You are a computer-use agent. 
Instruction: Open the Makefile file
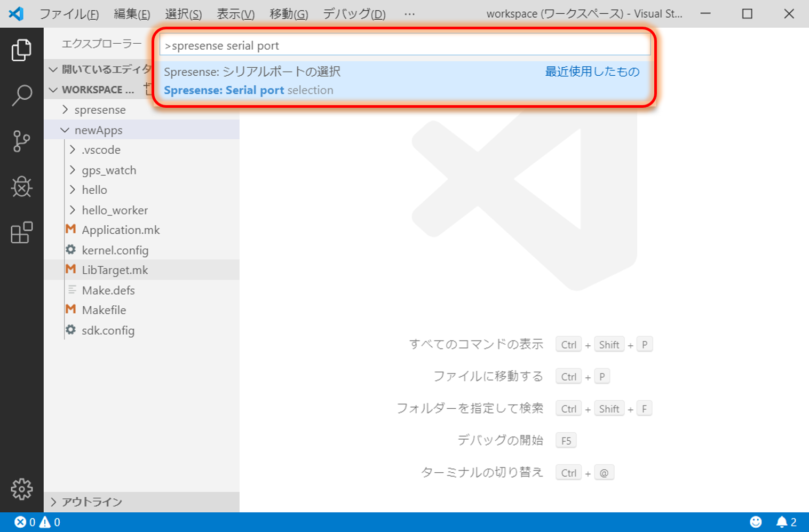tap(104, 310)
